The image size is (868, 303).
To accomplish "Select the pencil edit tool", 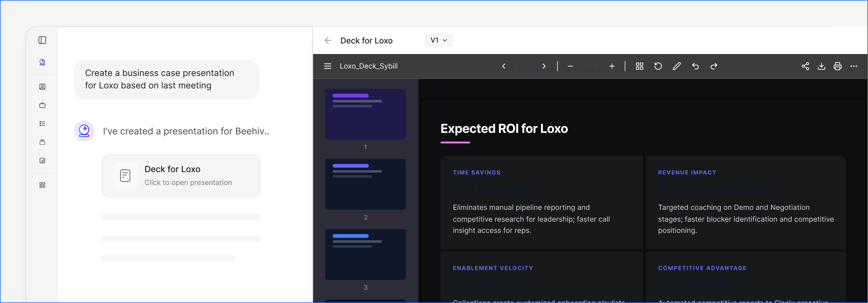I will point(677,66).
